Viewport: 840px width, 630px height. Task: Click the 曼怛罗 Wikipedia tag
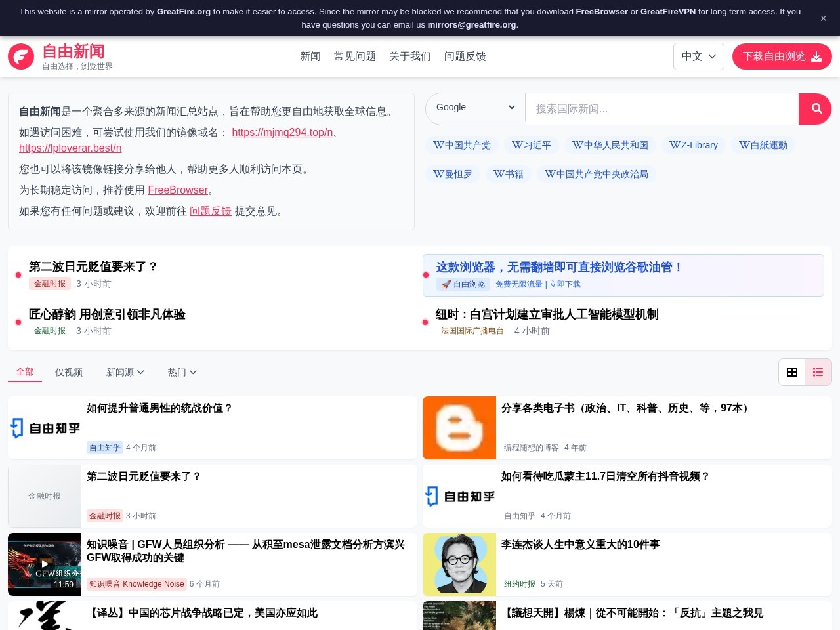point(453,174)
